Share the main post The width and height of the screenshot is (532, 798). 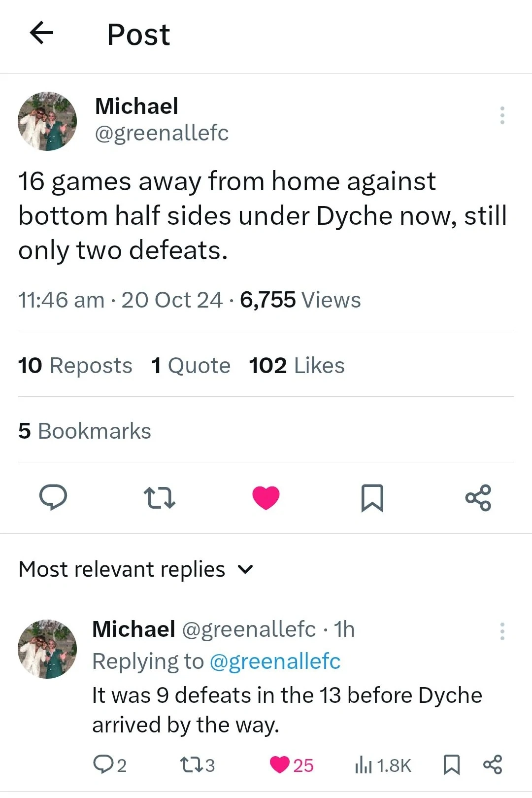[478, 497]
